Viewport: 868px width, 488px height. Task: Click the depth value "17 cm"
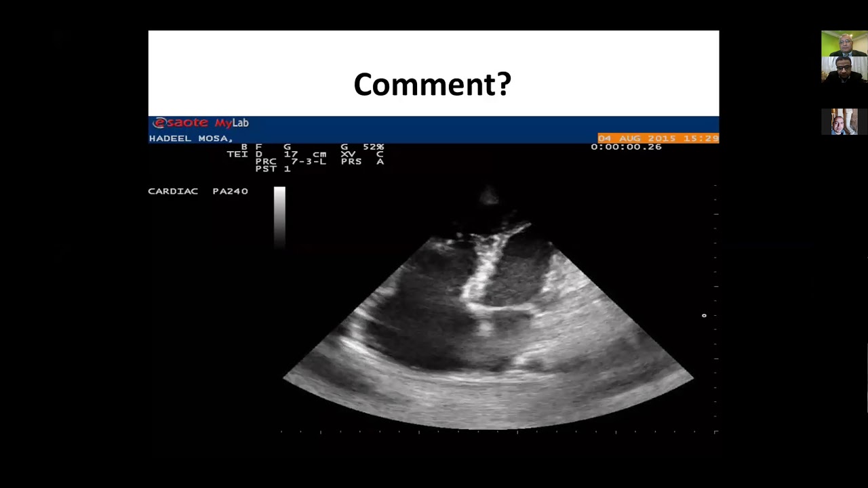305,154
